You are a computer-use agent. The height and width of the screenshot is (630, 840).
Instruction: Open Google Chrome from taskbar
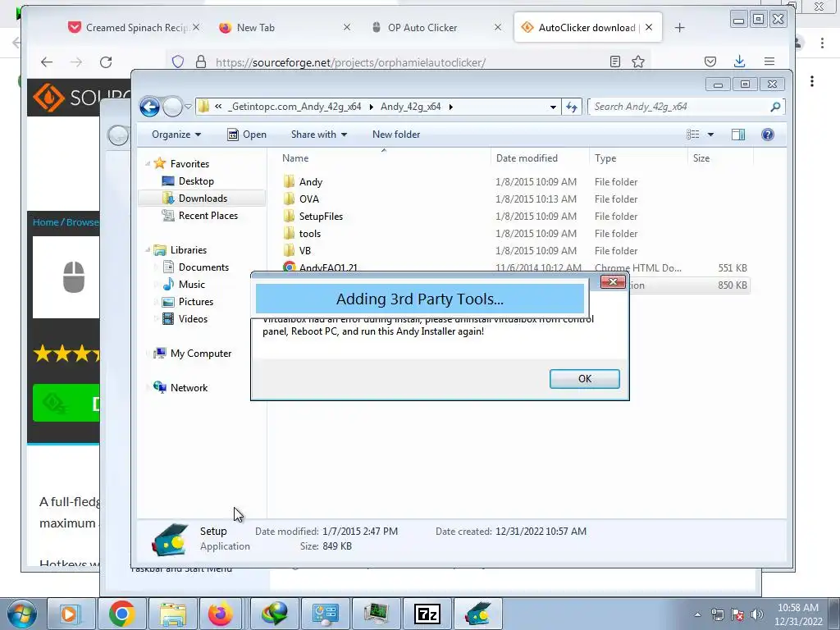point(122,614)
